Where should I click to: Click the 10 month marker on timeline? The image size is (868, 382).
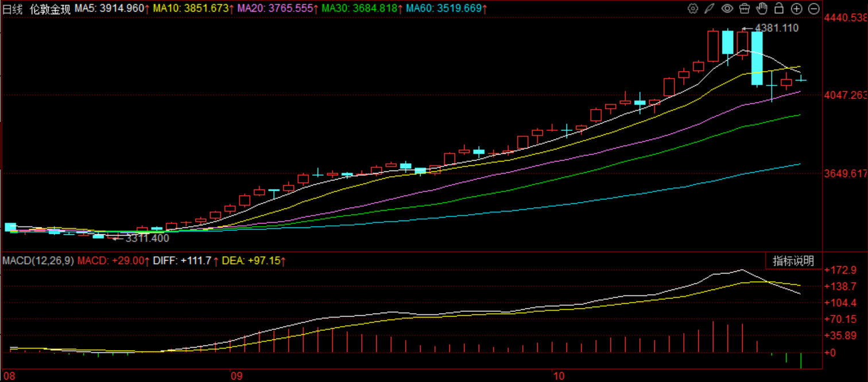click(x=557, y=376)
